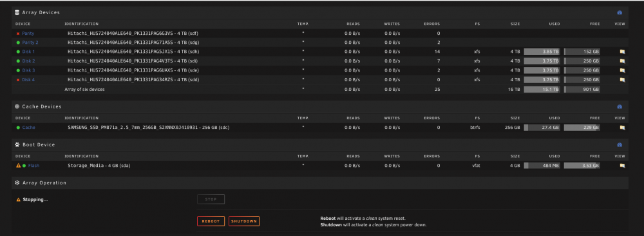Click the array total used bar 15.1 TB
644x236 pixels.
coord(542,89)
